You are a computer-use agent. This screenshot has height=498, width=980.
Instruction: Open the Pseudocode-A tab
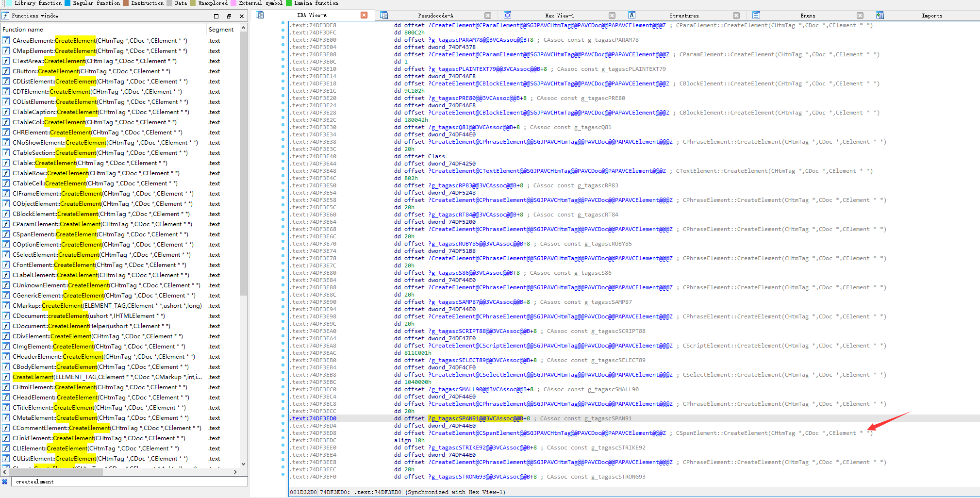[x=435, y=16]
